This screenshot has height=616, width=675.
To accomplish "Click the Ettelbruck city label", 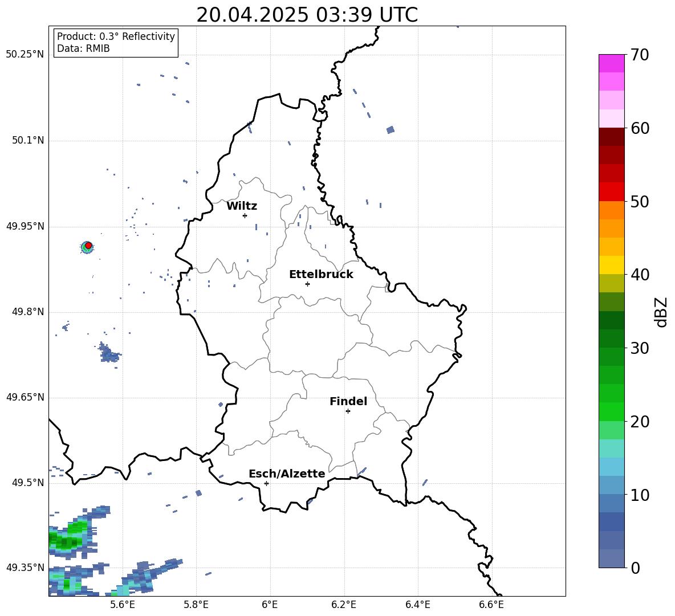I will [x=321, y=275].
